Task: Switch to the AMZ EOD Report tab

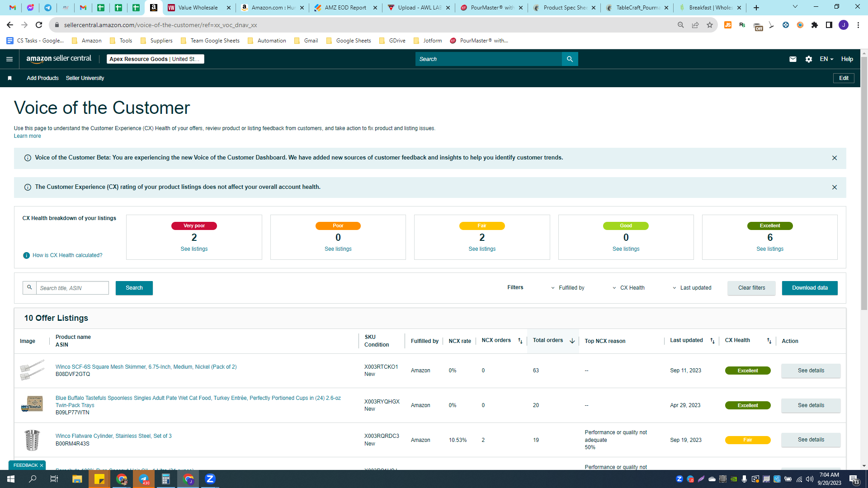Action: point(345,8)
